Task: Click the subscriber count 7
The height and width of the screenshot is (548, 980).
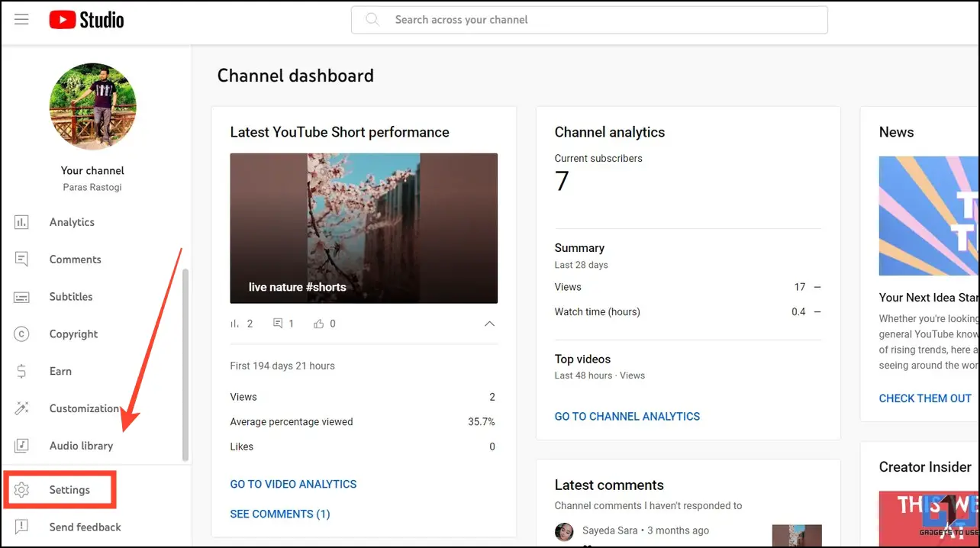Action: (x=563, y=181)
